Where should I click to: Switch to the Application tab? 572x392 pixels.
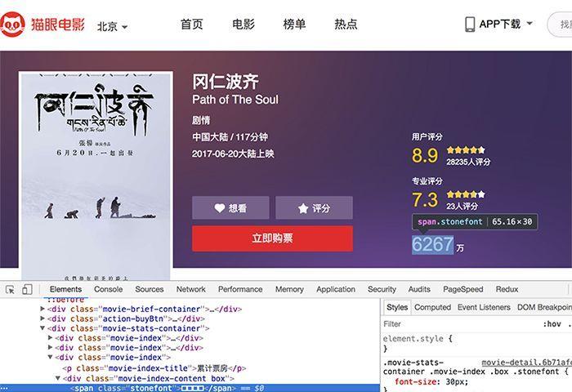coord(336,289)
